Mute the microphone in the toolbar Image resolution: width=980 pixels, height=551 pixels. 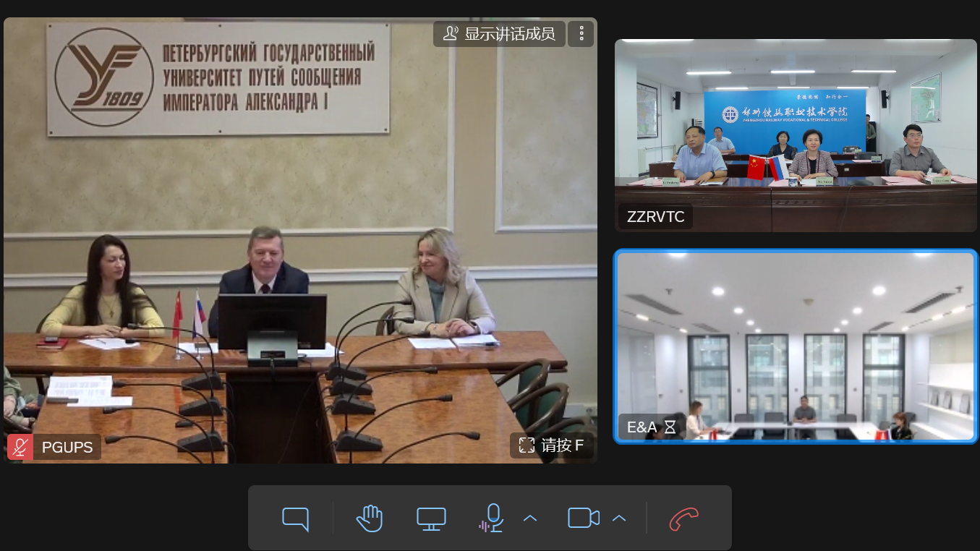(492, 518)
